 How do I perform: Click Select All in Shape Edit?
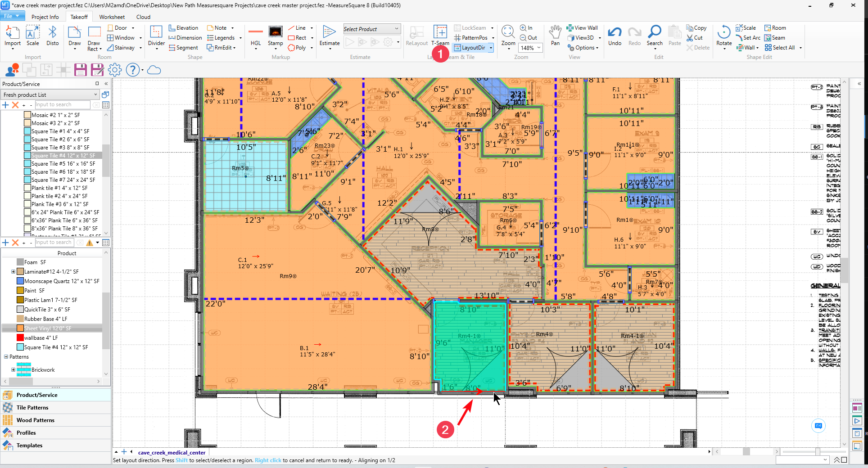(x=780, y=48)
